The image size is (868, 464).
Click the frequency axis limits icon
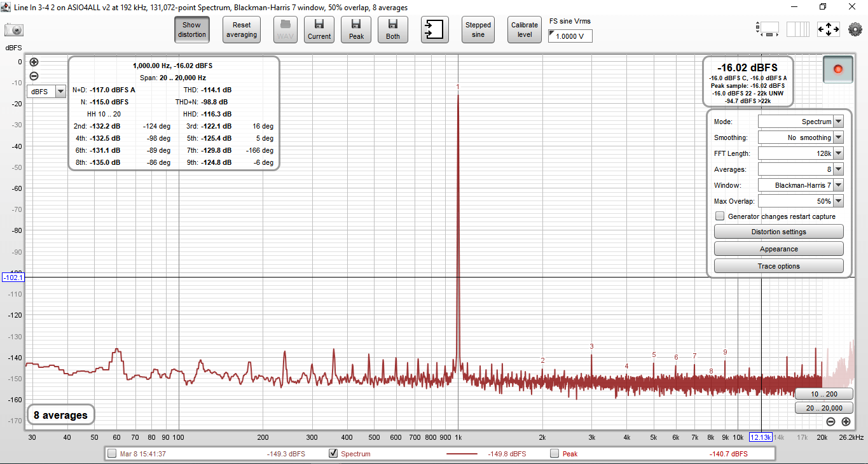(797, 29)
